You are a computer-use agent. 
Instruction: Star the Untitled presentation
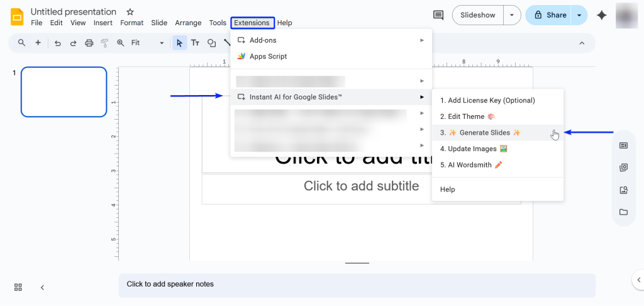click(x=130, y=12)
